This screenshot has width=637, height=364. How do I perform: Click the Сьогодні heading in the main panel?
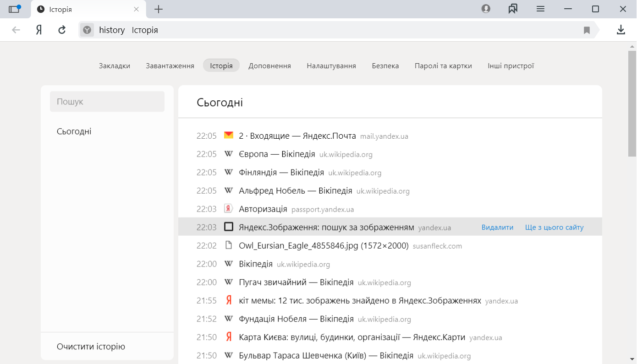point(220,103)
